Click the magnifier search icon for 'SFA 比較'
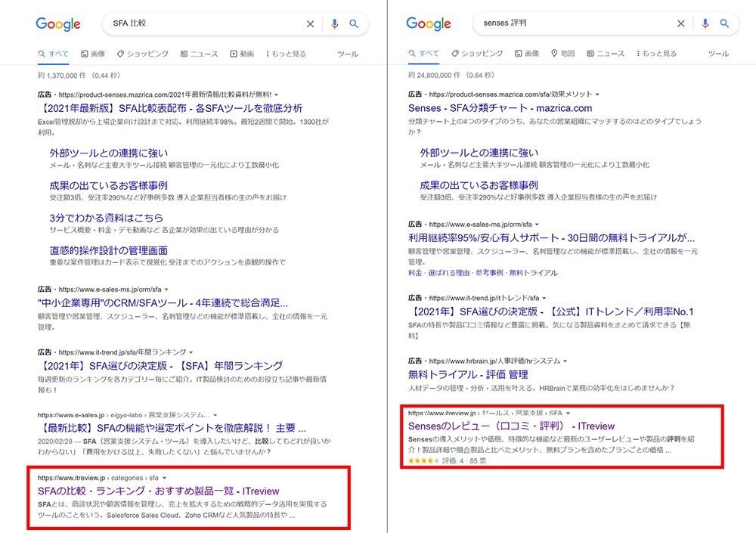756x533 pixels. (354, 23)
